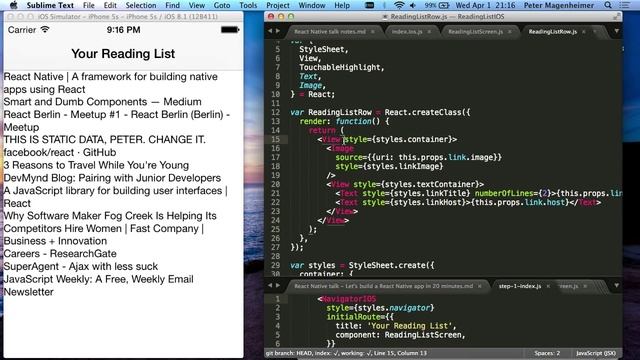Close the index.ios.js tab

point(429,31)
